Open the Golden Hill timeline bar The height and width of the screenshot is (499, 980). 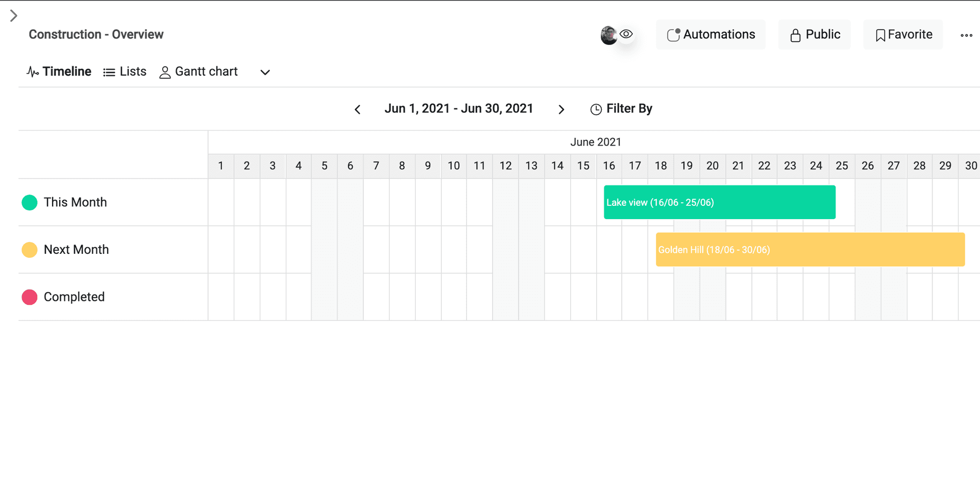(x=810, y=250)
